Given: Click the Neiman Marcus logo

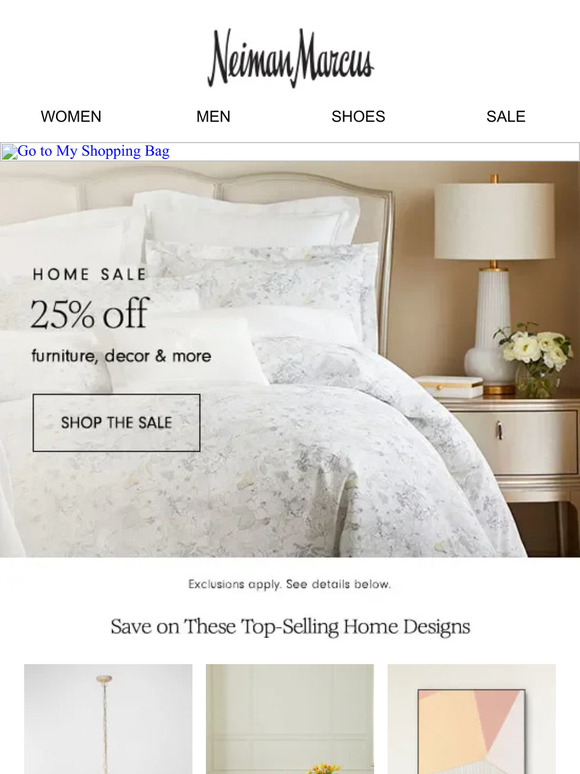Looking at the screenshot, I should pos(290,58).
